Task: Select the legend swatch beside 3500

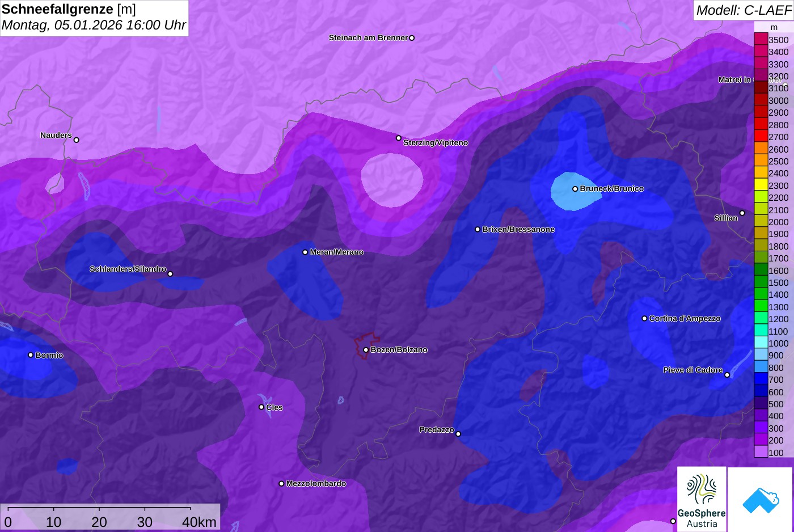Action: tap(761, 39)
